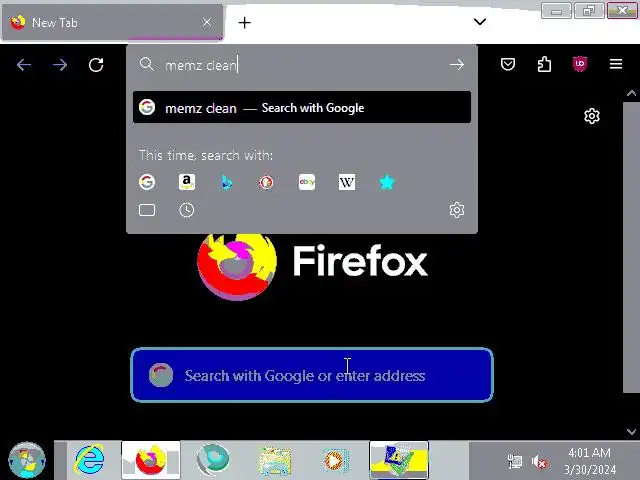Click the go arrow in the address bar

pyautogui.click(x=457, y=64)
